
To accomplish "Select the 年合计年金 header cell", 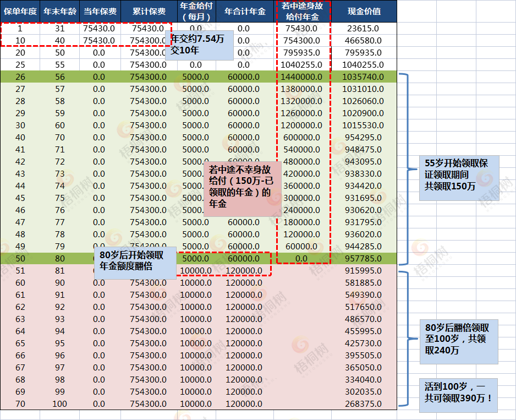I will 245,11.
